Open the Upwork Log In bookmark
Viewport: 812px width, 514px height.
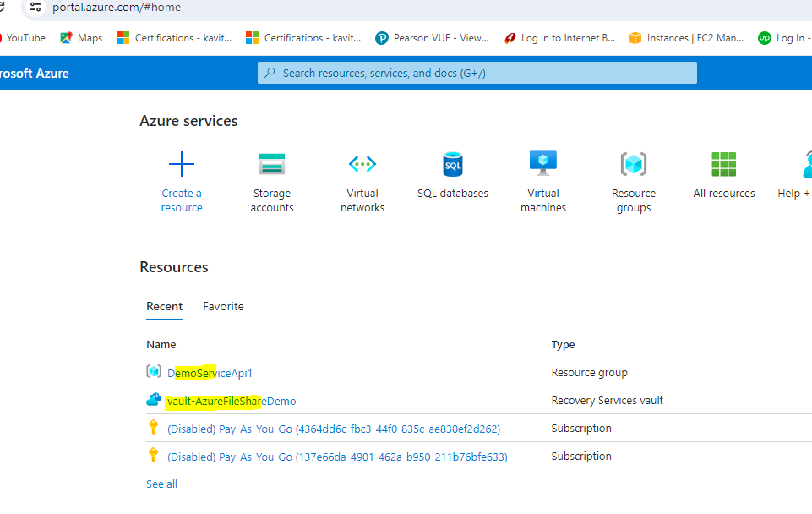pos(785,38)
